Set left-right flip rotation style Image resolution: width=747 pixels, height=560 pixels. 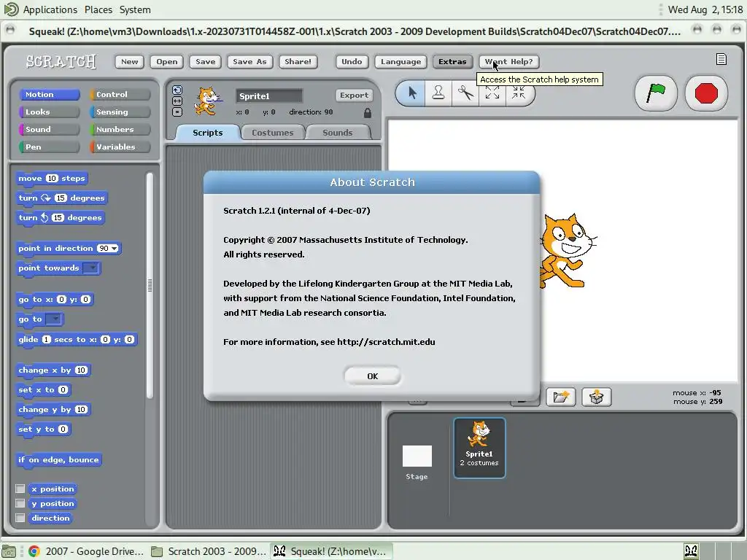(177, 101)
